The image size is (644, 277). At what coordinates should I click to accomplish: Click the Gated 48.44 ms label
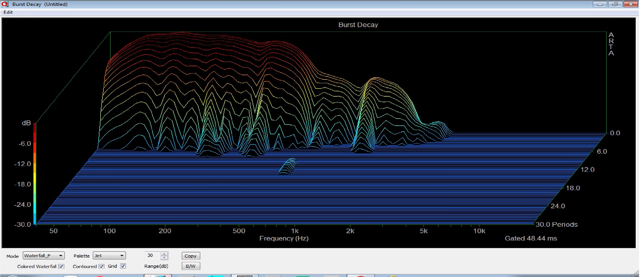pos(531,238)
